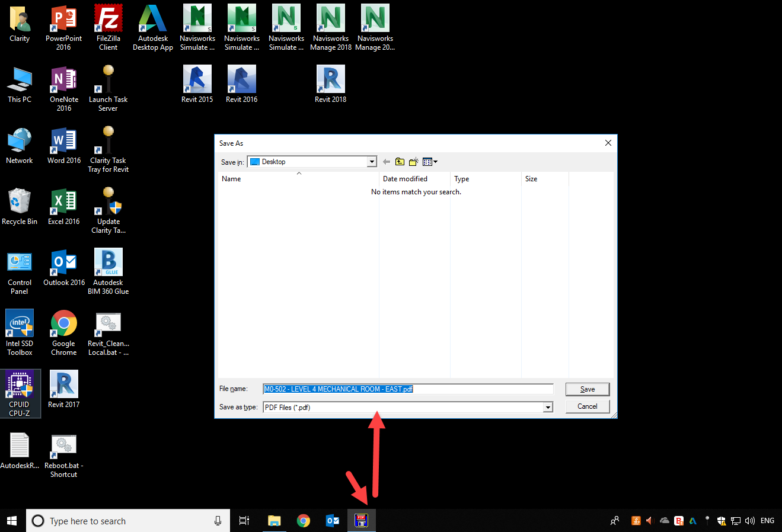Screen dimensions: 782x532
Task: Click the Up One Level folder icon
Action: pyautogui.click(x=400, y=162)
